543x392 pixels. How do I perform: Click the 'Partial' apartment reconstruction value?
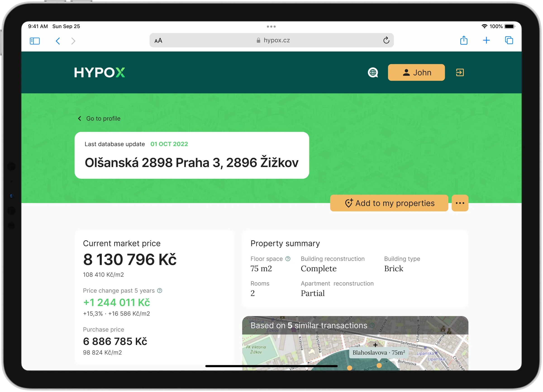313,293
